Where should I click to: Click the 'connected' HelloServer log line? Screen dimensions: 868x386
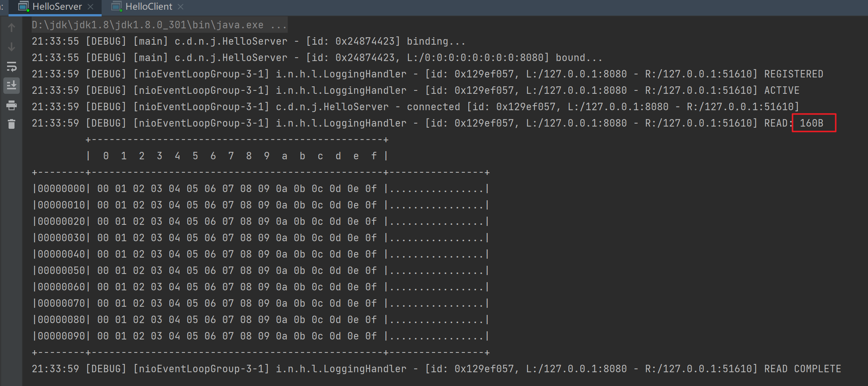433,107
